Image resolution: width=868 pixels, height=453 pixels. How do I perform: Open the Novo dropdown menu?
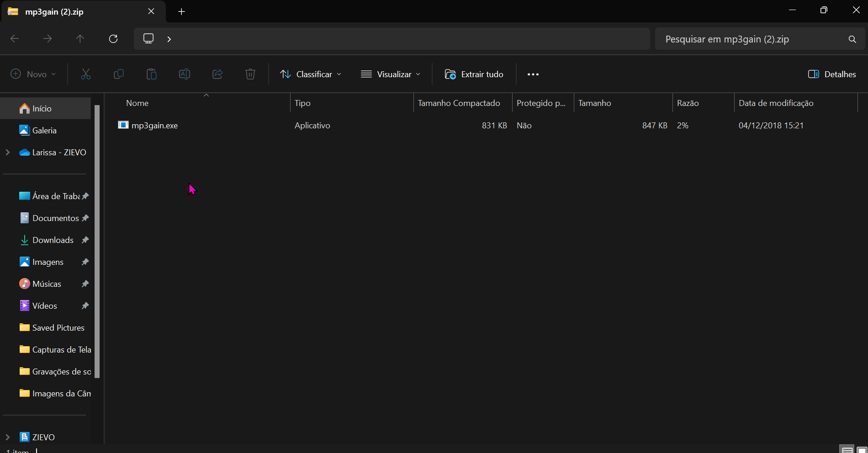tap(33, 74)
